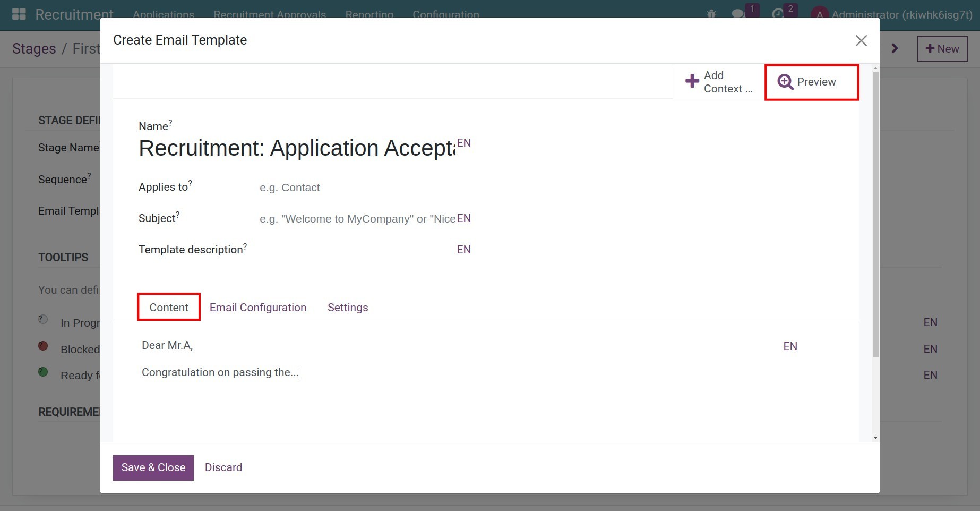This screenshot has height=511, width=980.
Task: Click the Discard button
Action: pos(223,467)
